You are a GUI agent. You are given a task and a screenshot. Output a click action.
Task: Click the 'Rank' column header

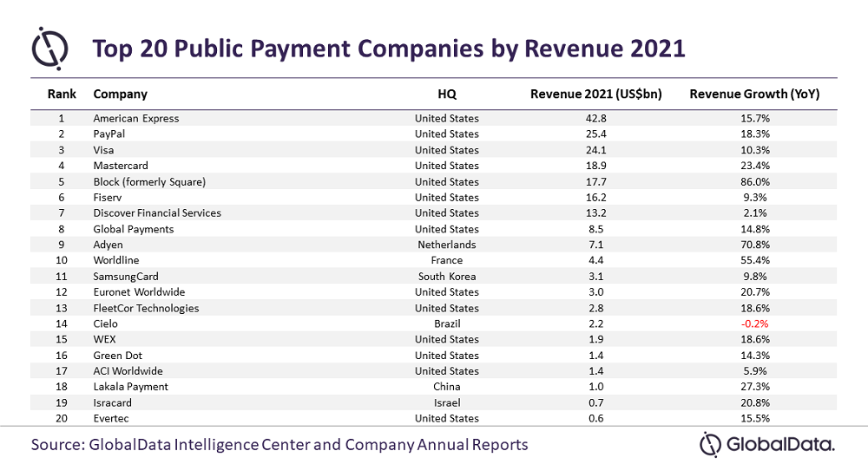click(x=62, y=94)
